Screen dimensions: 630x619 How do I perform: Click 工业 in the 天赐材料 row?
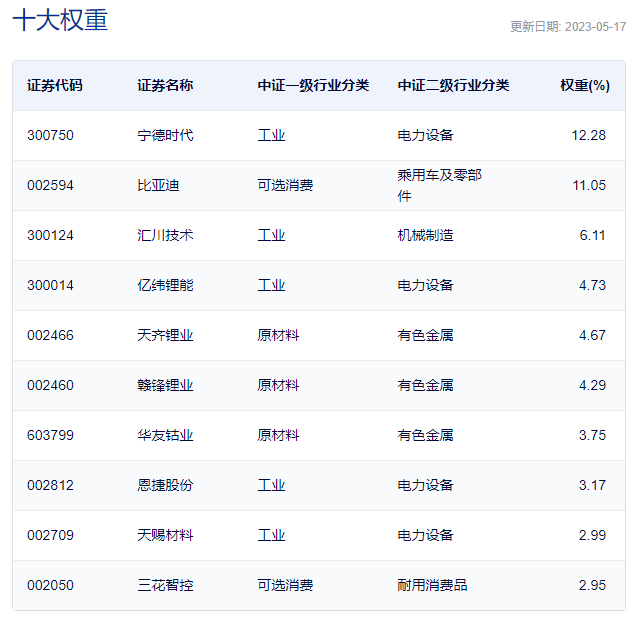coord(271,535)
